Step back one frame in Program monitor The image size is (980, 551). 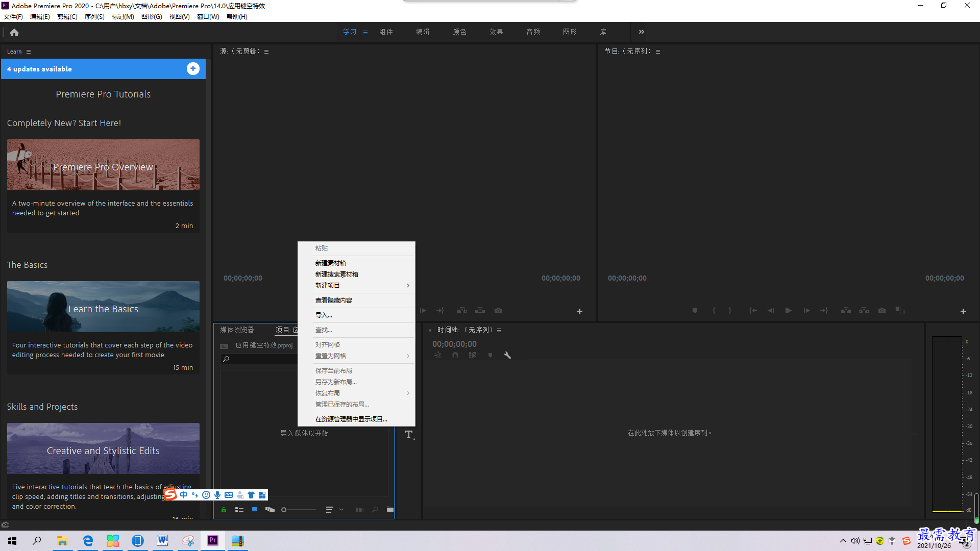point(771,310)
